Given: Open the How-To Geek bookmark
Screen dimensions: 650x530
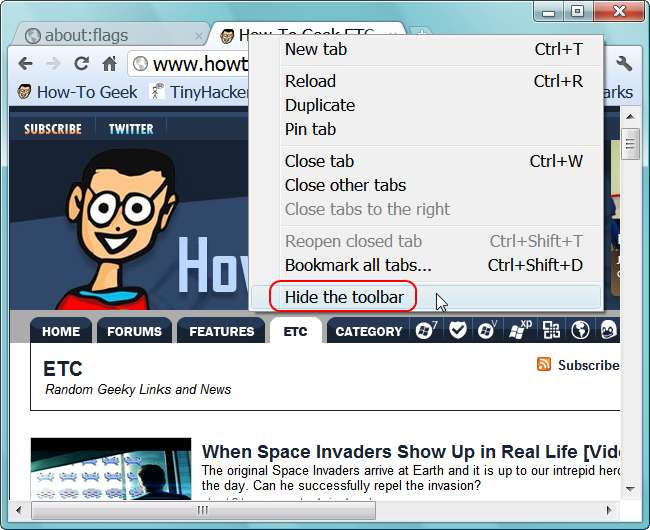Looking at the screenshot, I should 78,92.
